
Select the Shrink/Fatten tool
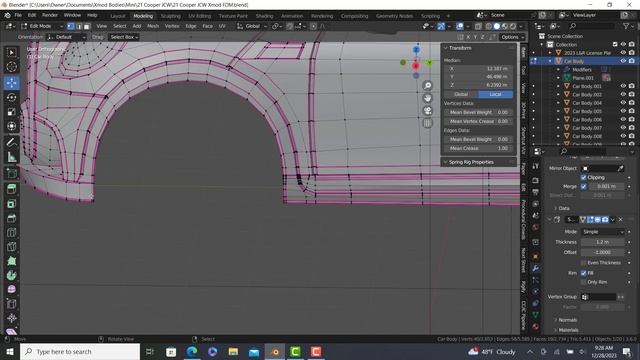(x=11, y=318)
